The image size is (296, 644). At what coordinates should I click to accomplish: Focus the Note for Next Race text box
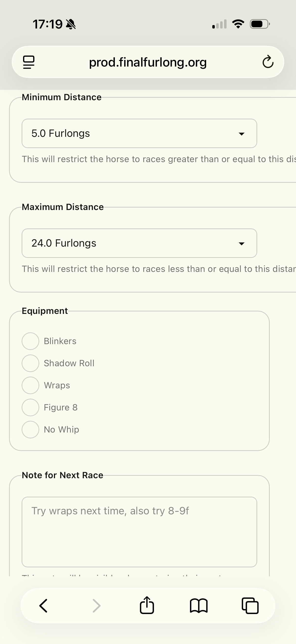(x=139, y=532)
